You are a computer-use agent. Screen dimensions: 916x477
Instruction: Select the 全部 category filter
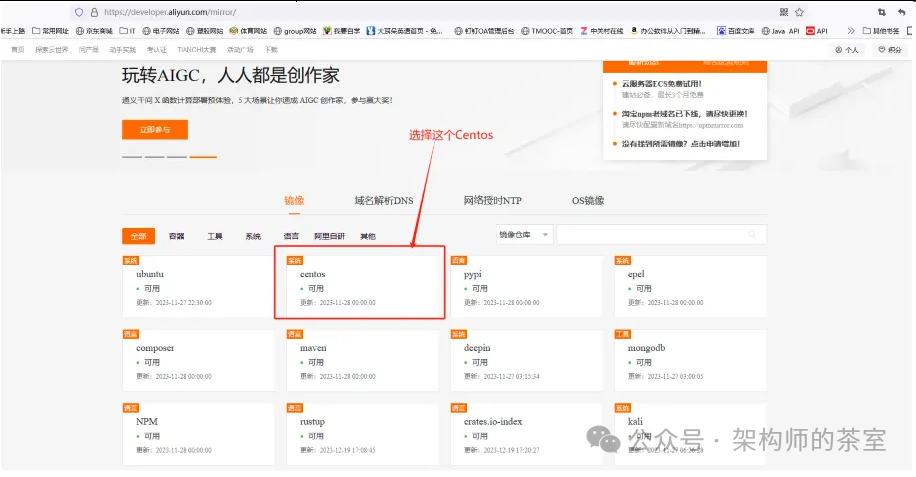click(138, 236)
